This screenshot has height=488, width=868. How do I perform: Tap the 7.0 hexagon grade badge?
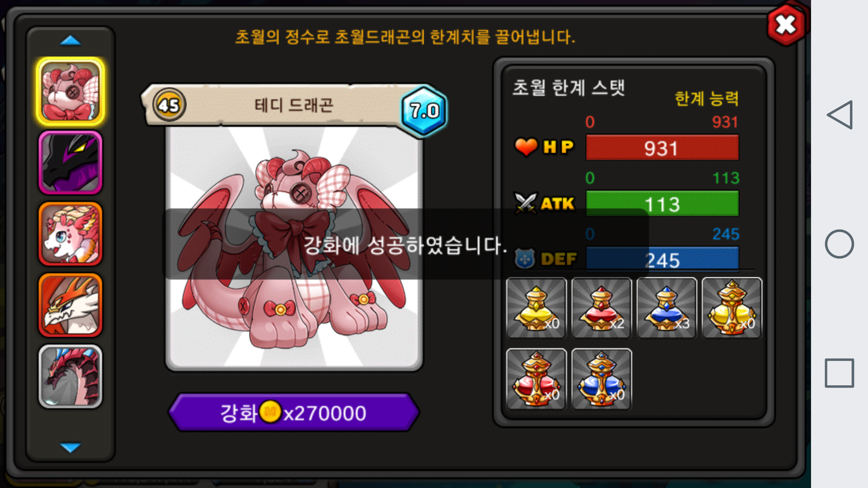(x=424, y=111)
